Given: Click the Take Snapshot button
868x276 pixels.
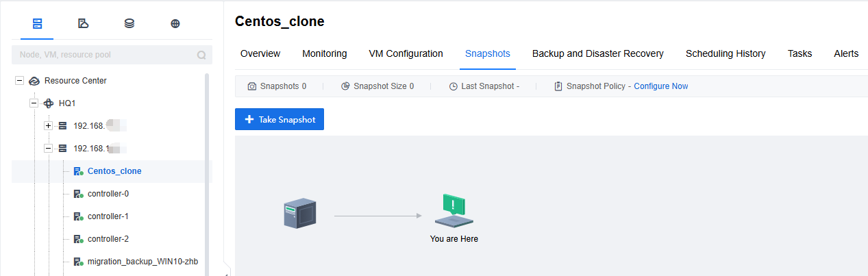Looking at the screenshot, I should click(280, 119).
